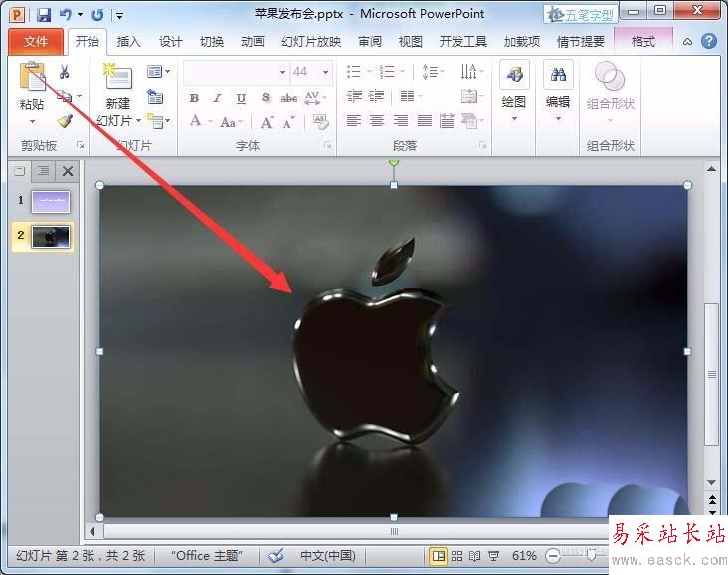Screen dimensions: 728x575
Task: Click the Redo/repeat icon
Action: coord(97,15)
